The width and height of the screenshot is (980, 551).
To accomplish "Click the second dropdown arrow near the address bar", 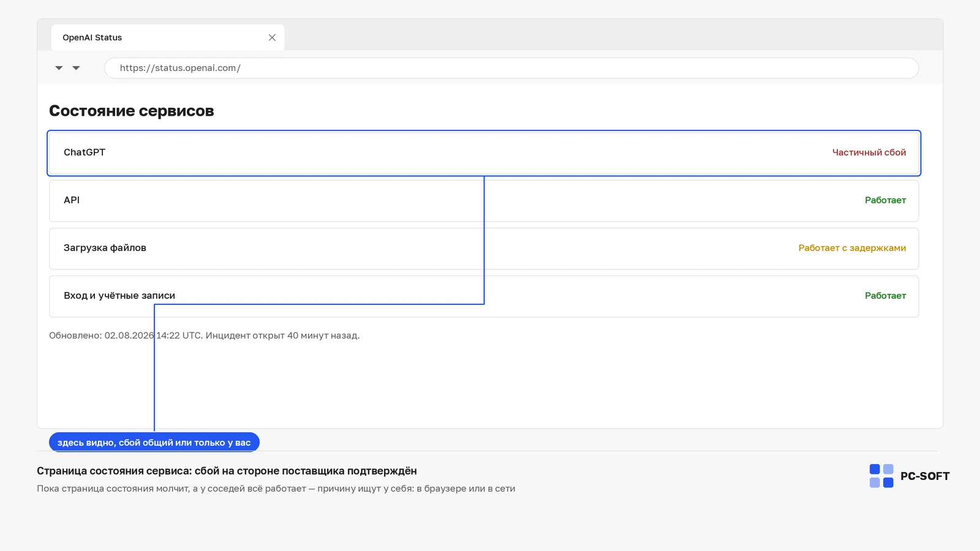I will pos(76,68).
